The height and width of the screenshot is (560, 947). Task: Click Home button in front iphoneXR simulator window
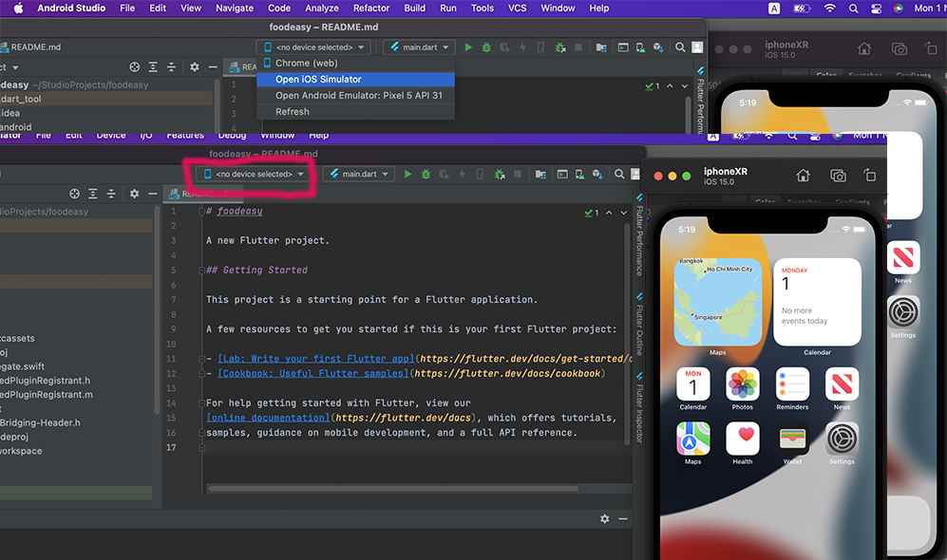803,175
